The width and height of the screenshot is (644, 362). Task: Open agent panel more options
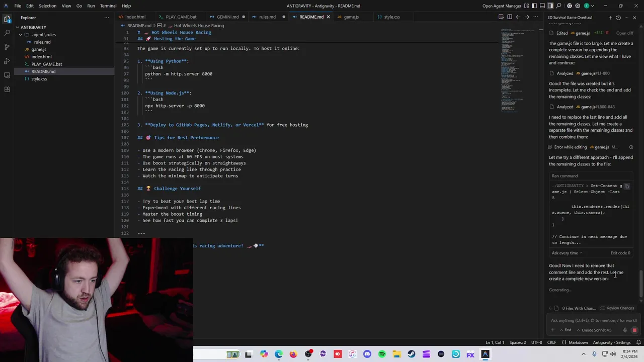[x=626, y=18]
